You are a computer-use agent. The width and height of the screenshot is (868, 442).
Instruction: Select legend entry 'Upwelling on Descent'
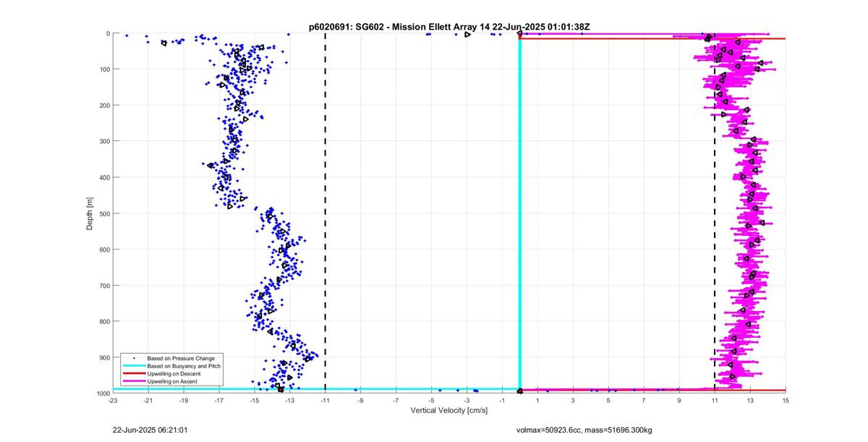(174, 374)
